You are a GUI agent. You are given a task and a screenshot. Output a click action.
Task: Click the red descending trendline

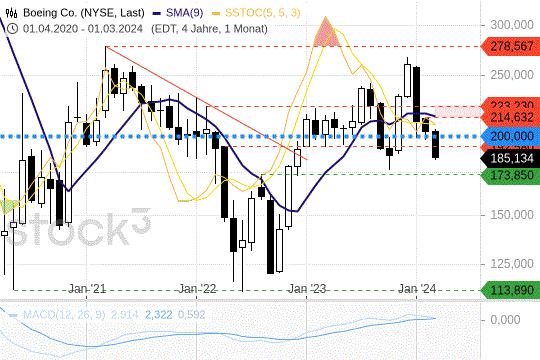point(206,103)
